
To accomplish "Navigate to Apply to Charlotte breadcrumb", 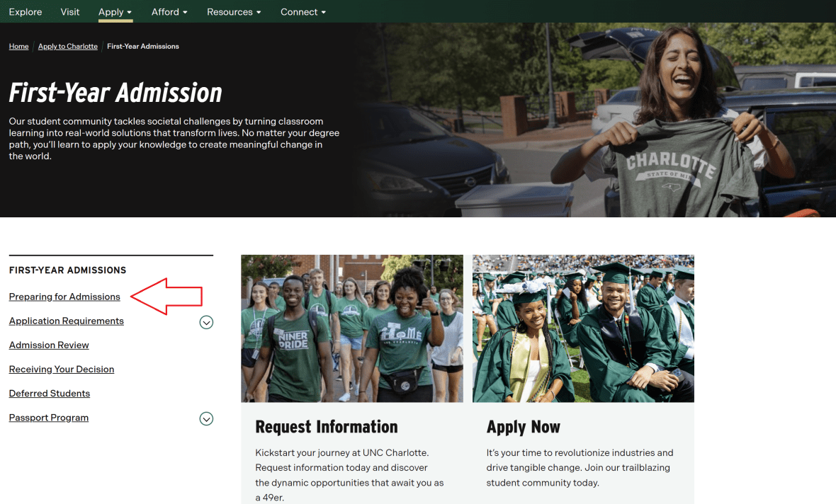I will click(x=68, y=47).
